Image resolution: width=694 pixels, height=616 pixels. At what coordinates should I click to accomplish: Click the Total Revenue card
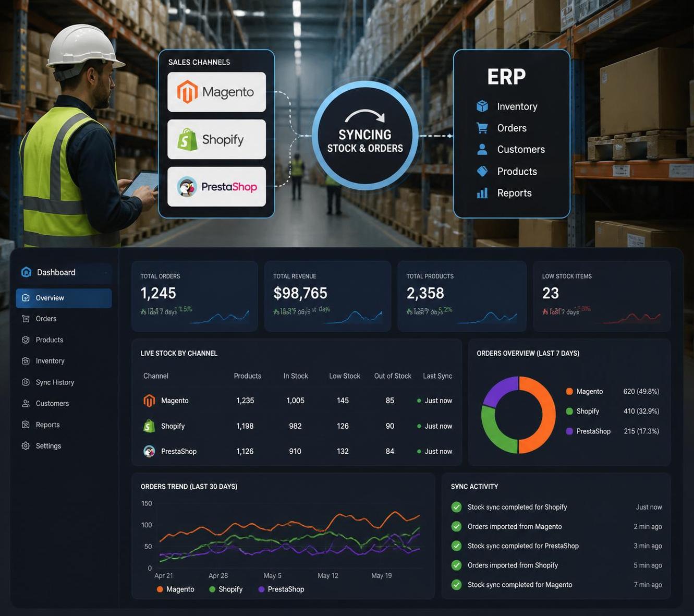(328, 296)
